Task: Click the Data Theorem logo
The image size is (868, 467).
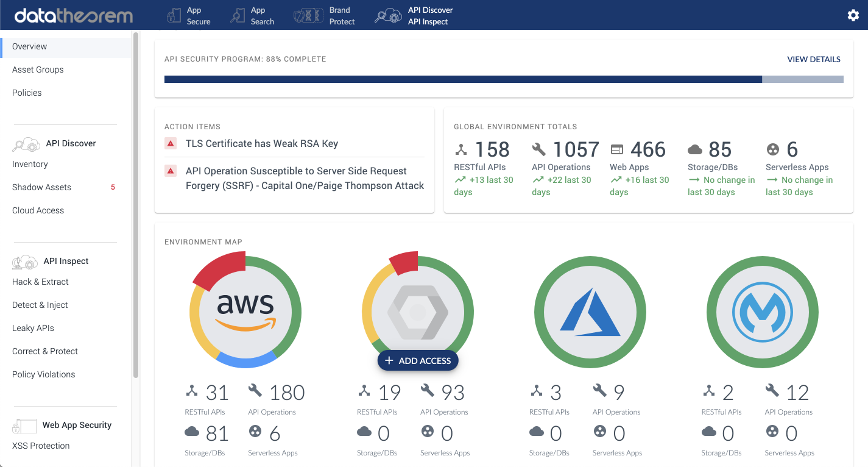Action: [x=74, y=15]
